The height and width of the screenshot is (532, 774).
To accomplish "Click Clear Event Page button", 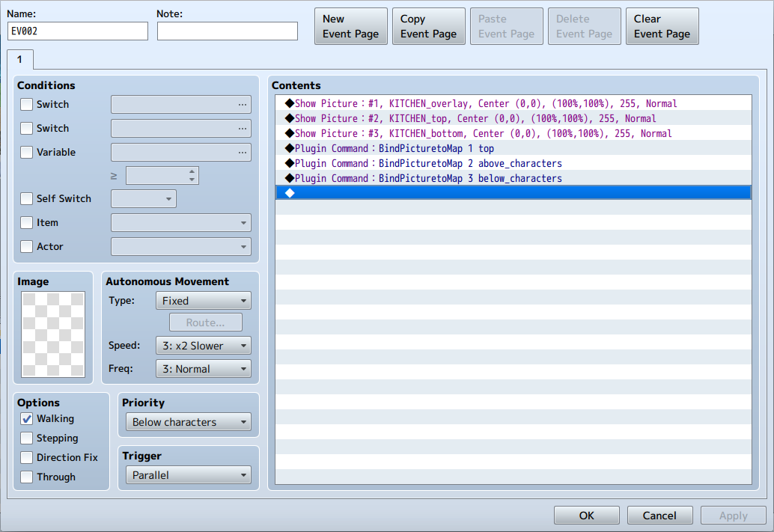I will pos(662,26).
